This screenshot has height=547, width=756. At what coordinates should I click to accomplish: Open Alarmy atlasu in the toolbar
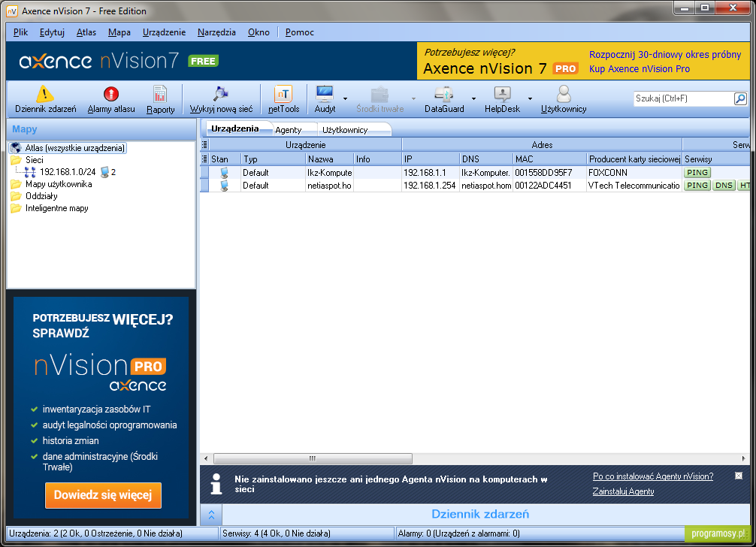tap(111, 100)
